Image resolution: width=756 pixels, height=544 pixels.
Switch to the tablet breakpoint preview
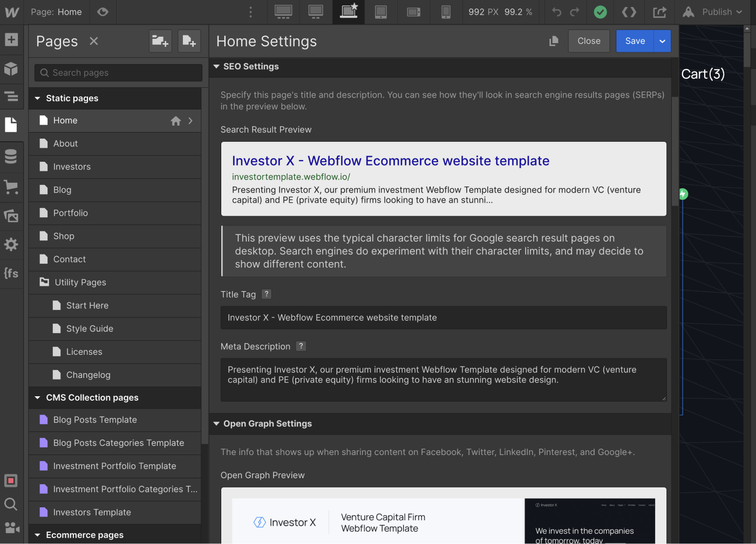pyautogui.click(x=381, y=11)
